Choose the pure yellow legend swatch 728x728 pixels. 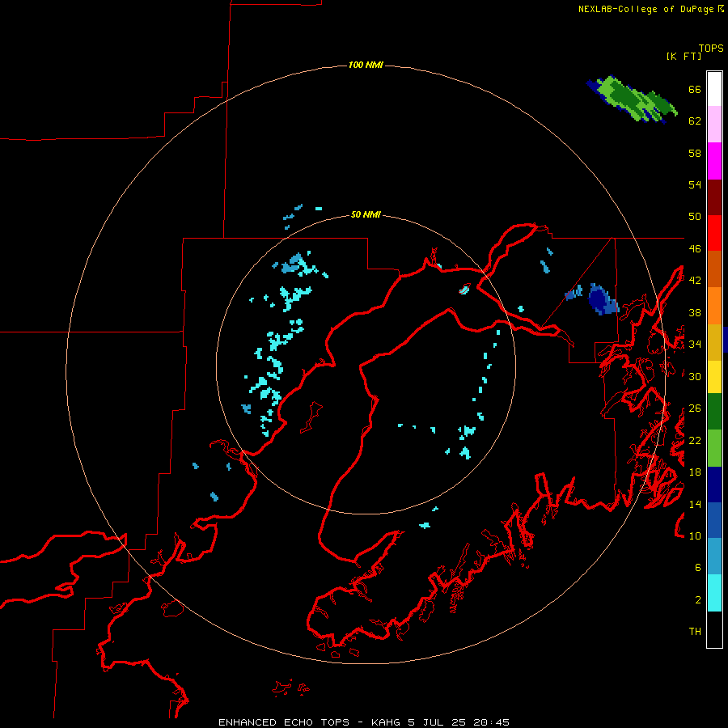click(714, 377)
